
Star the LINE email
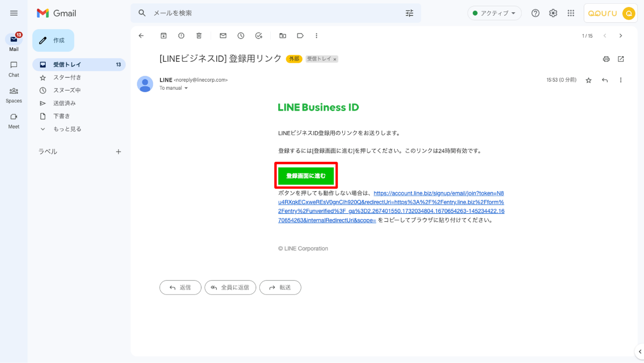point(588,80)
